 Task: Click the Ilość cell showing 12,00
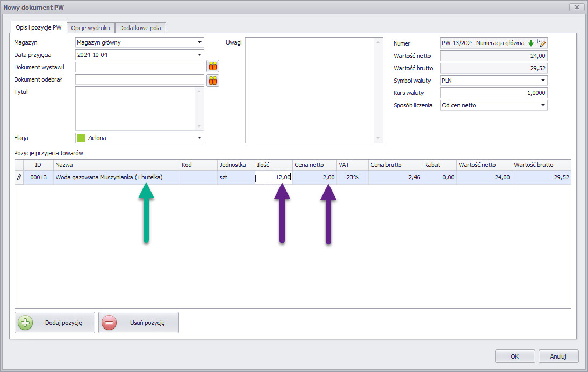(274, 177)
